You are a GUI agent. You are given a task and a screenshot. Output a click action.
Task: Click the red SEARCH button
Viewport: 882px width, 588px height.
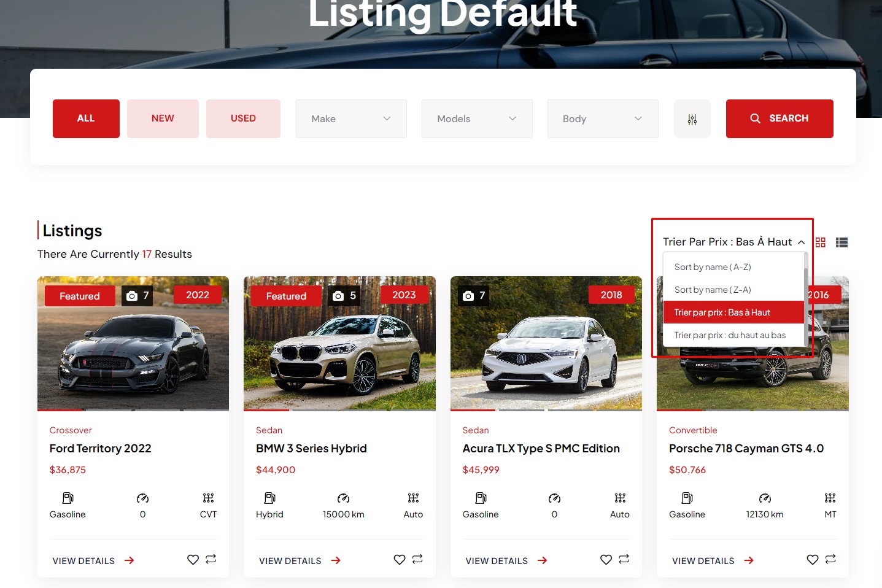(x=779, y=118)
